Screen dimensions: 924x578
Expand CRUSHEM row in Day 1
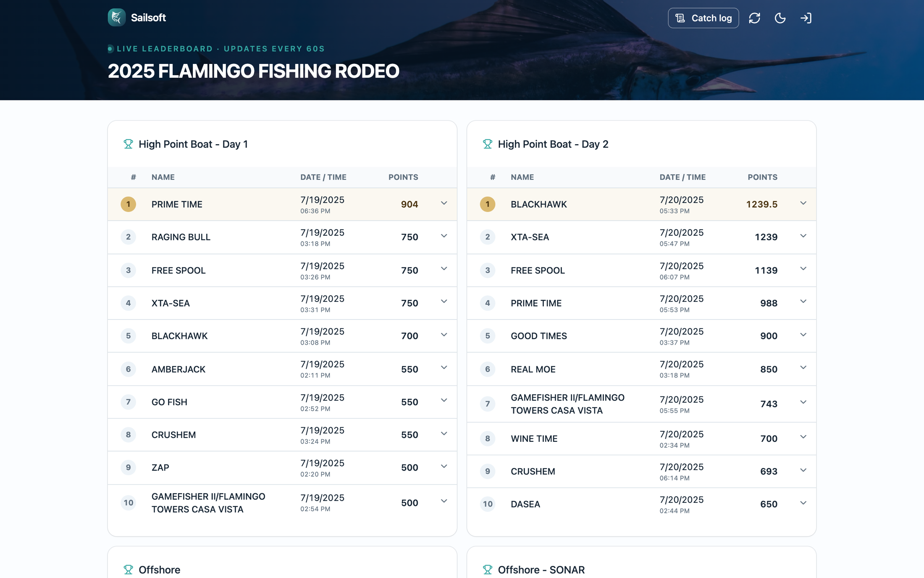[444, 434]
